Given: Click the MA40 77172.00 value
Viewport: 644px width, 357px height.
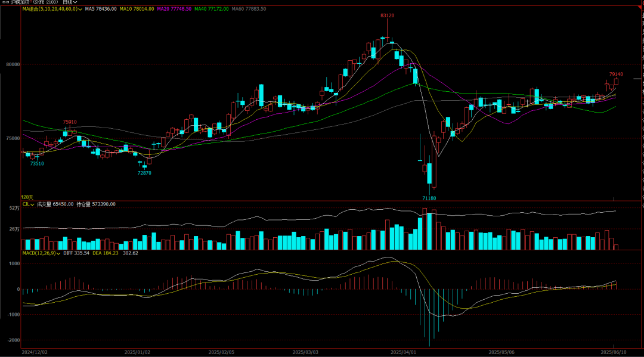Looking at the screenshot, I should [212, 9].
